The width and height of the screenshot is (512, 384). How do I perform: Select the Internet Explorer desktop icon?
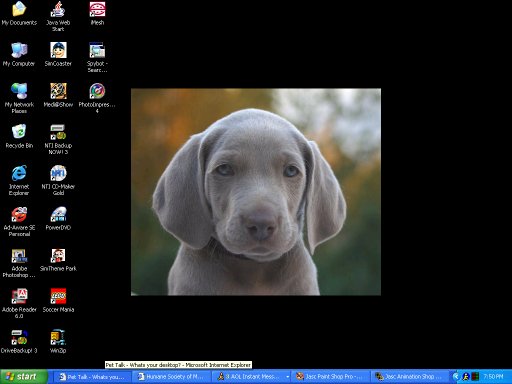point(19,180)
